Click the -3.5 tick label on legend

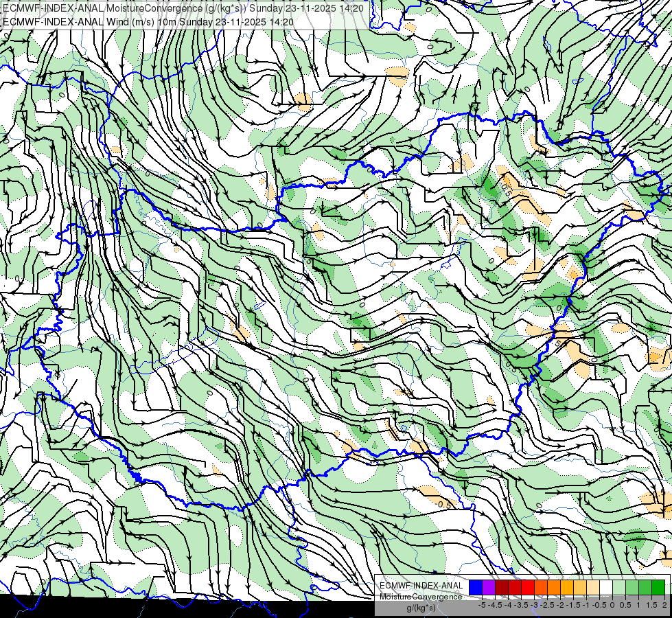[x=521, y=605]
